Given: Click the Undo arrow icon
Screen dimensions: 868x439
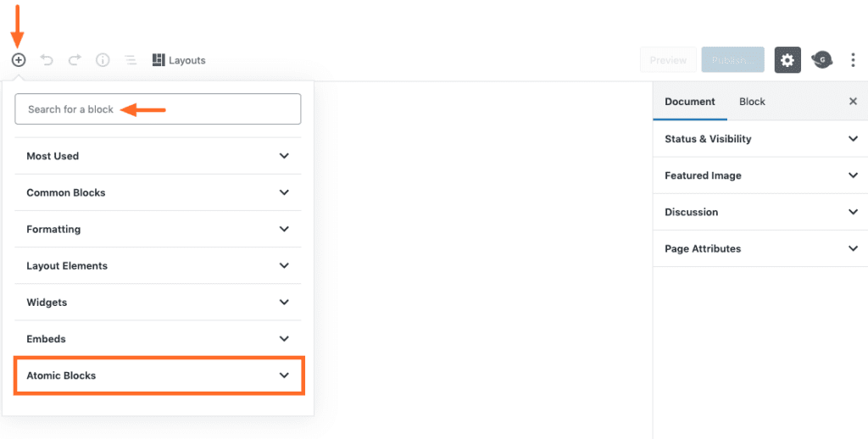Looking at the screenshot, I should click(x=47, y=60).
